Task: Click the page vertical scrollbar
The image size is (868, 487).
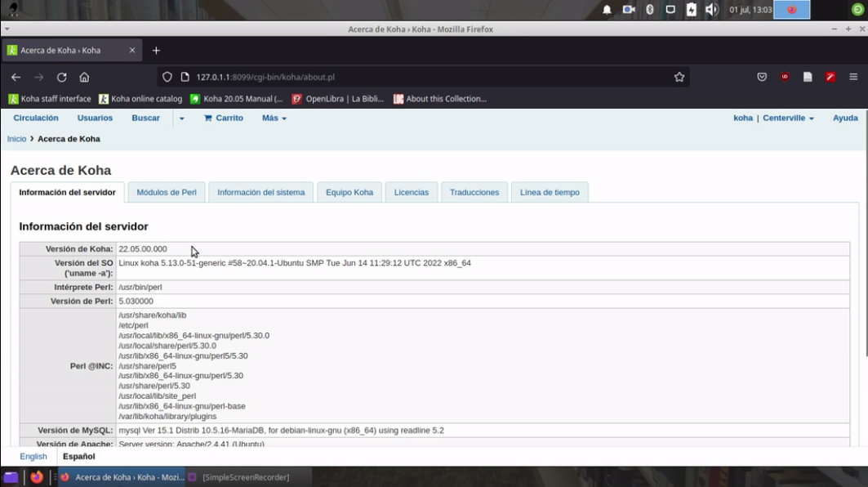Action: [x=866, y=233]
